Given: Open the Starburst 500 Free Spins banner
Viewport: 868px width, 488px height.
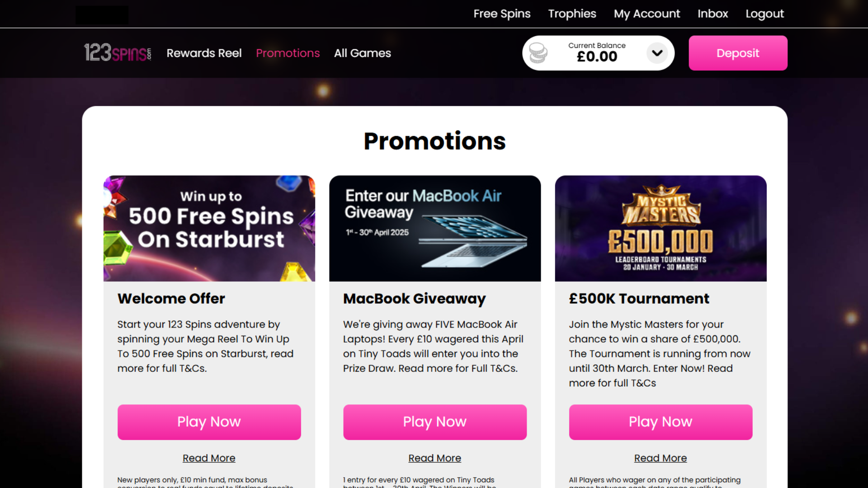Looking at the screenshot, I should tap(209, 228).
